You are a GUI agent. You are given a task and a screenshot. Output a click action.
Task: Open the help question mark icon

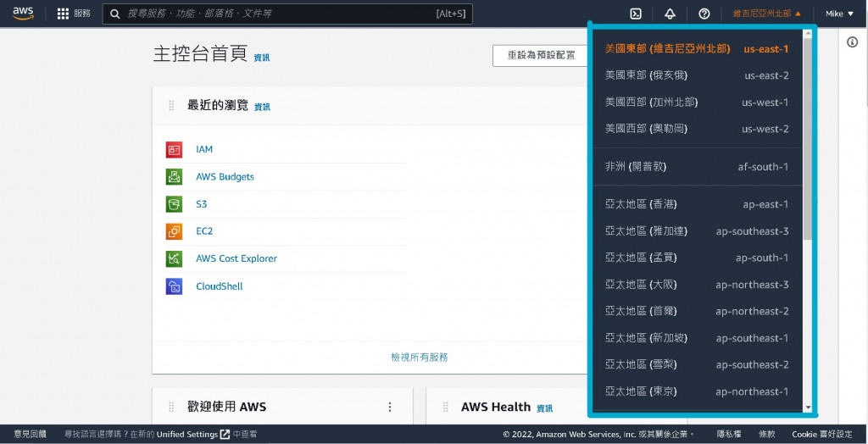[x=704, y=14]
